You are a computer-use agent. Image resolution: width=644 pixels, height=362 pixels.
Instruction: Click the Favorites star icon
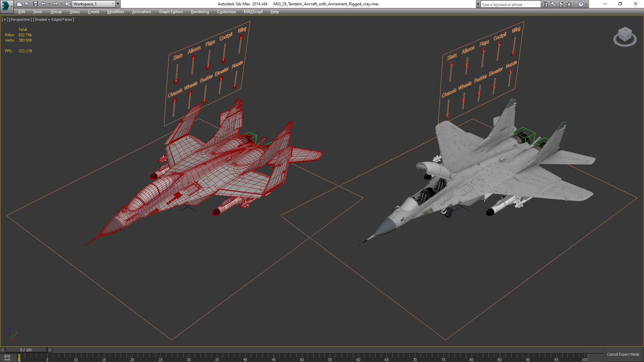tap(569, 4)
